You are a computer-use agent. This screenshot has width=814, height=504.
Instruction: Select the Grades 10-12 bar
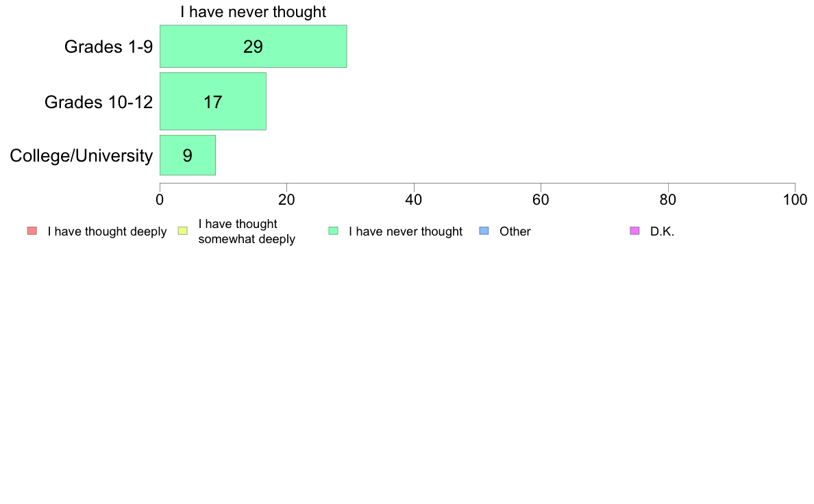pyautogui.click(x=213, y=101)
